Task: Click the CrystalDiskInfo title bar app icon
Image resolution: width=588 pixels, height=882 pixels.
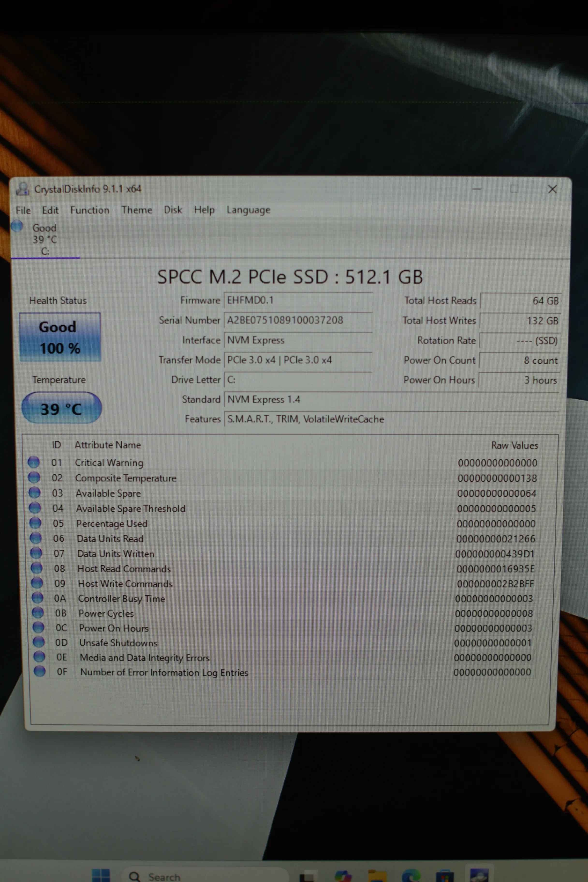Action: tap(22, 189)
